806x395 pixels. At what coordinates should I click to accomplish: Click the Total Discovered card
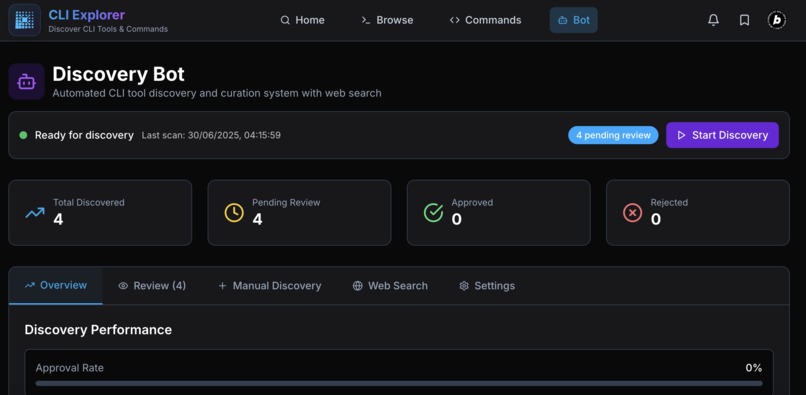pos(100,212)
